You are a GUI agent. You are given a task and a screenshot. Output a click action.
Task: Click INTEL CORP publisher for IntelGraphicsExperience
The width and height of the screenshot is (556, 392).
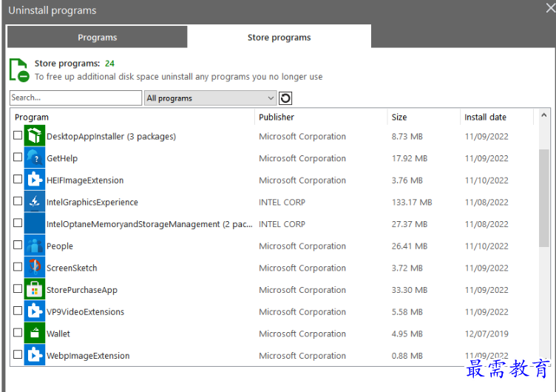[282, 202]
